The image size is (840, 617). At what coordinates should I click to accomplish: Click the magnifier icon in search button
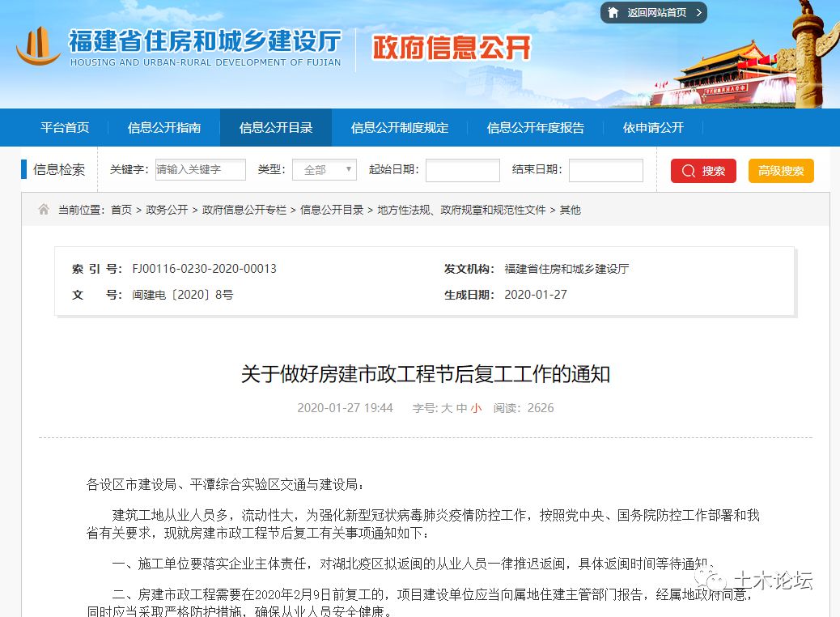(x=689, y=171)
